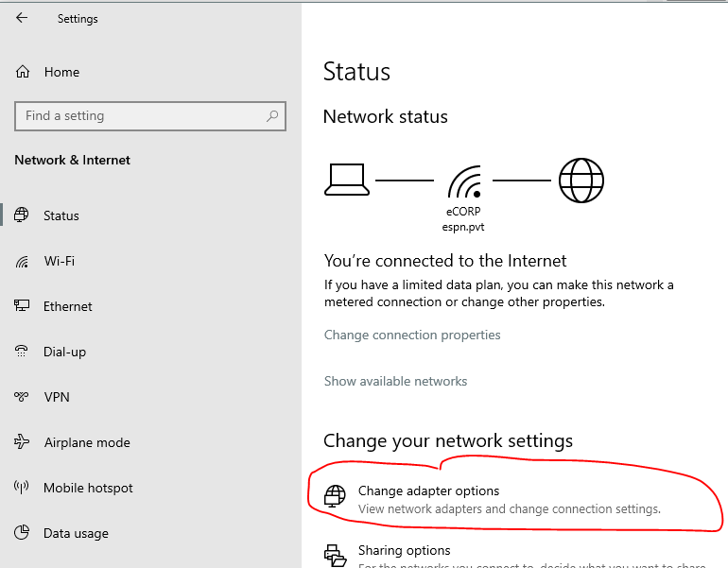This screenshot has width=728, height=568.
Task: Click the back arrow in Settings
Action: (22, 18)
